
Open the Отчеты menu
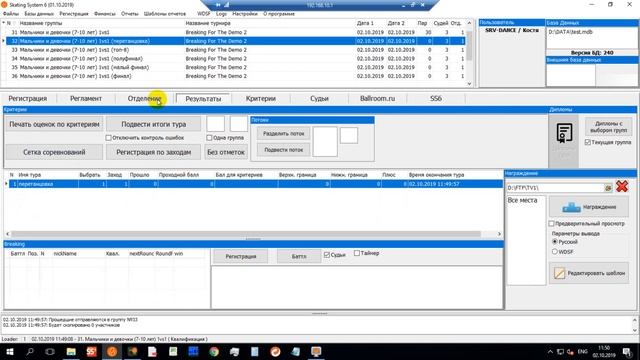(x=130, y=14)
